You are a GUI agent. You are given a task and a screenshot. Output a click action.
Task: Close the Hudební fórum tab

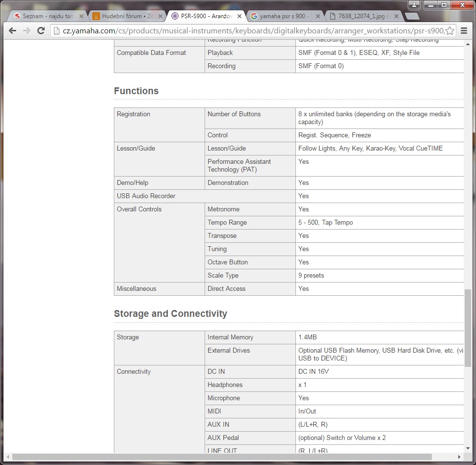(160, 16)
